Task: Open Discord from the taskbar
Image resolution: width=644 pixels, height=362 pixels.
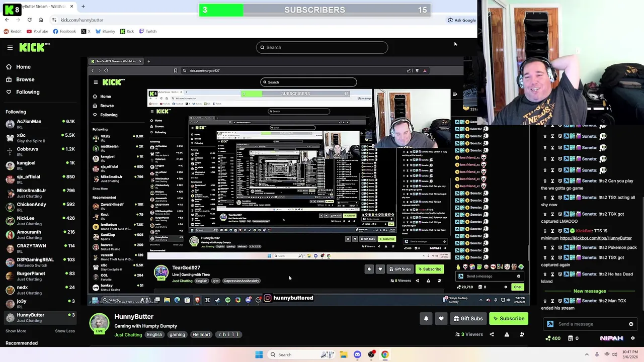Action: pyautogui.click(x=357, y=354)
